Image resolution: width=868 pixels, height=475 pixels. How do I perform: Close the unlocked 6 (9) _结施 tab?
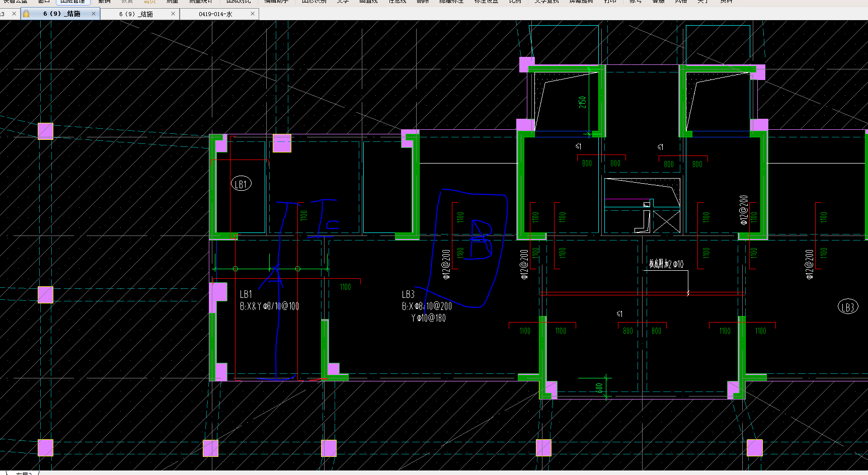(173, 14)
